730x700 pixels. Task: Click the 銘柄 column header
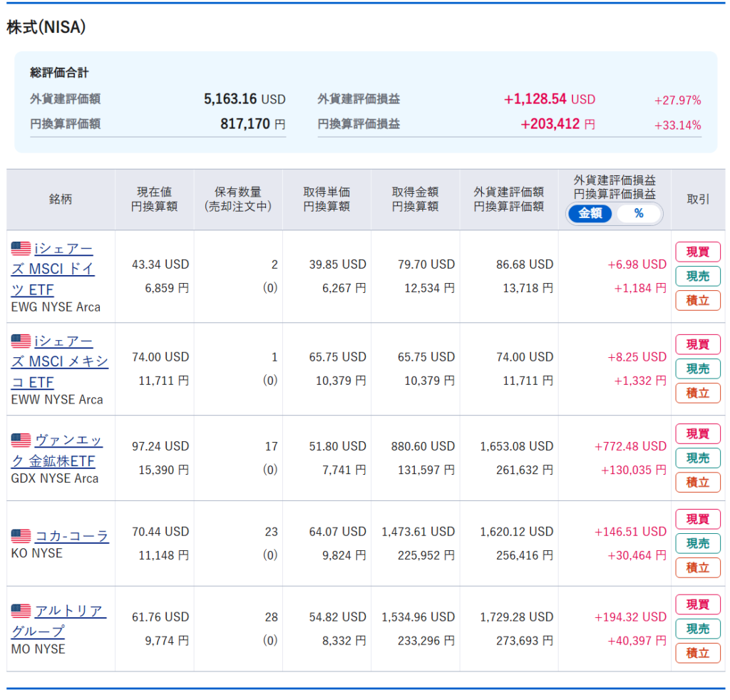pyautogui.click(x=61, y=200)
